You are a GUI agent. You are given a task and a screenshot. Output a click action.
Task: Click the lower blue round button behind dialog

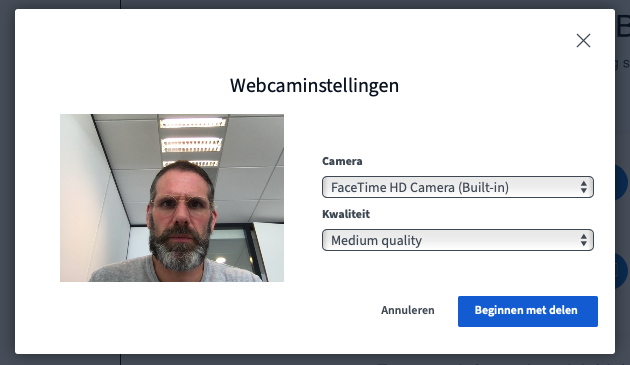622,271
